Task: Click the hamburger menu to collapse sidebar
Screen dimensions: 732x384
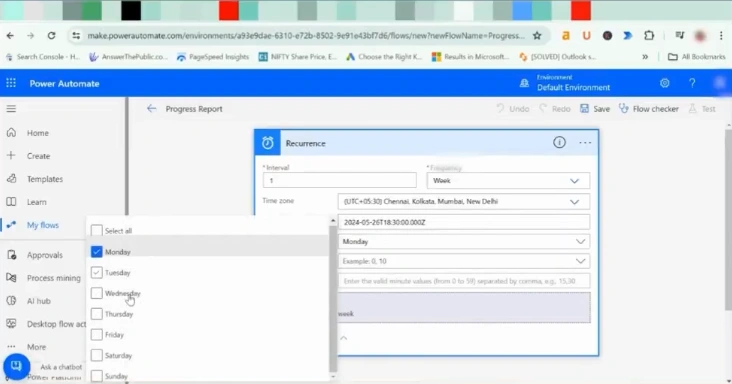Action: click(11, 109)
